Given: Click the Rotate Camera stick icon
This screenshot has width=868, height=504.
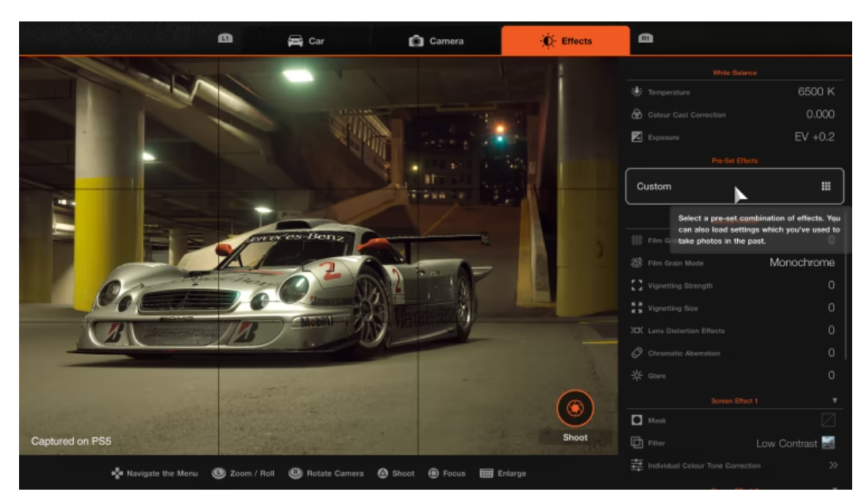Looking at the screenshot, I should coord(296,473).
